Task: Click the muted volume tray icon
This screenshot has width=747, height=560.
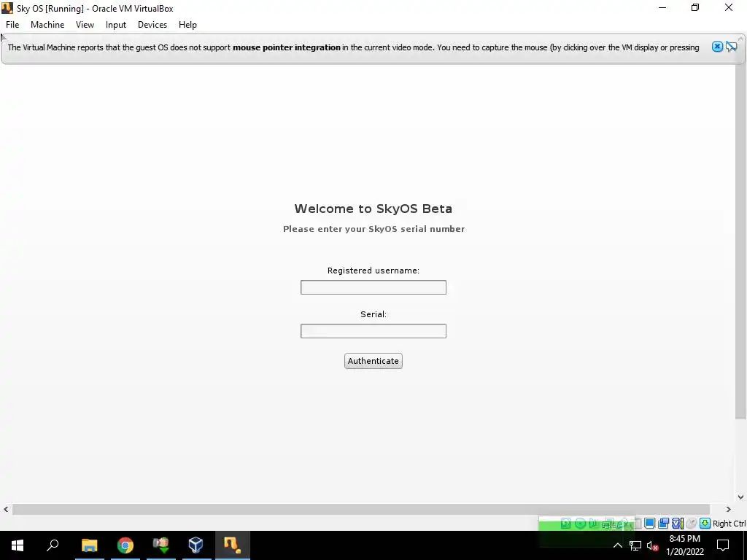Action: [x=653, y=545]
